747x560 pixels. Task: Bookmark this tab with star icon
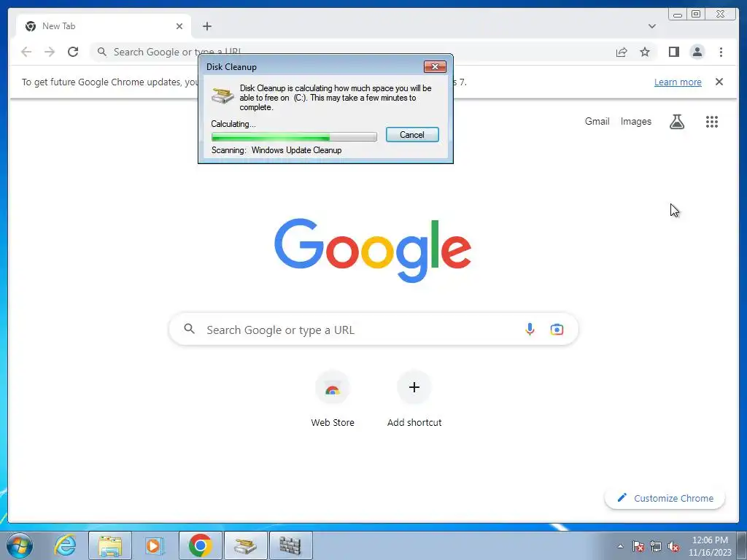pyautogui.click(x=645, y=52)
